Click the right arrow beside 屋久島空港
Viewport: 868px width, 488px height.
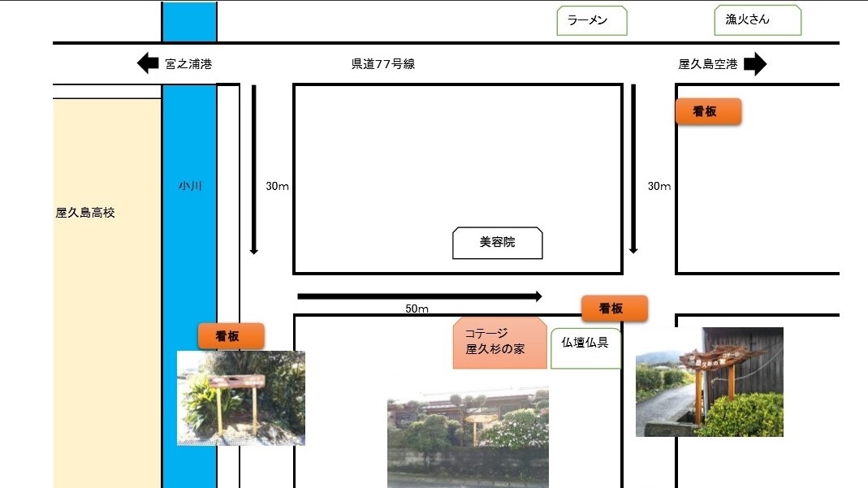(x=755, y=63)
